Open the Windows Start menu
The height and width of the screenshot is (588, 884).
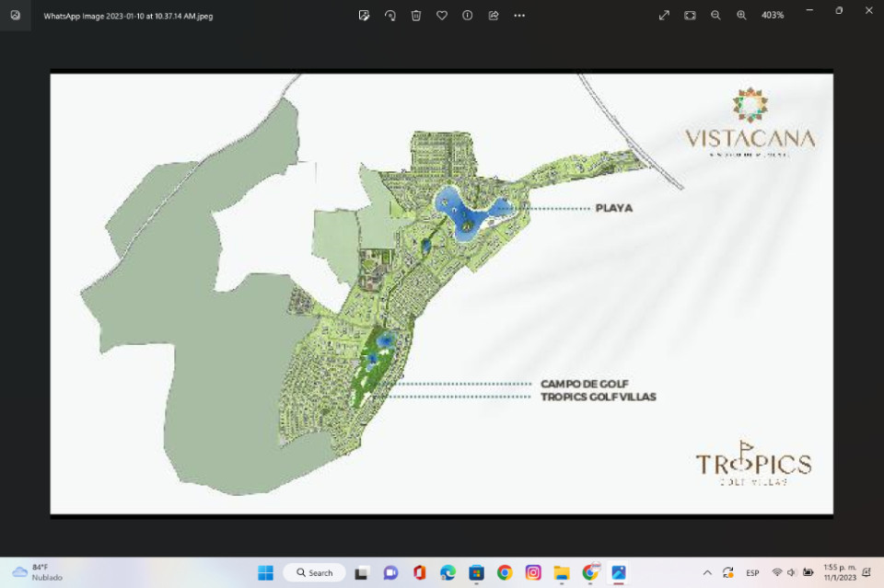265,572
